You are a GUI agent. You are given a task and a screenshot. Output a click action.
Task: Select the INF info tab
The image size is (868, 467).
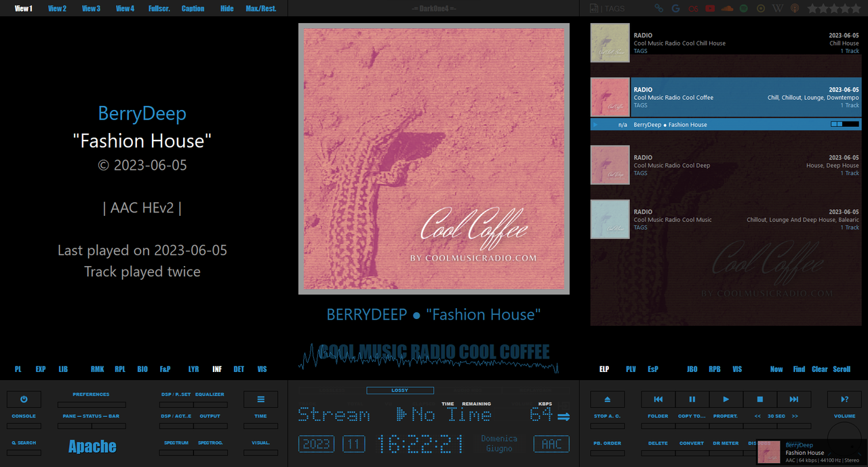[217, 369]
